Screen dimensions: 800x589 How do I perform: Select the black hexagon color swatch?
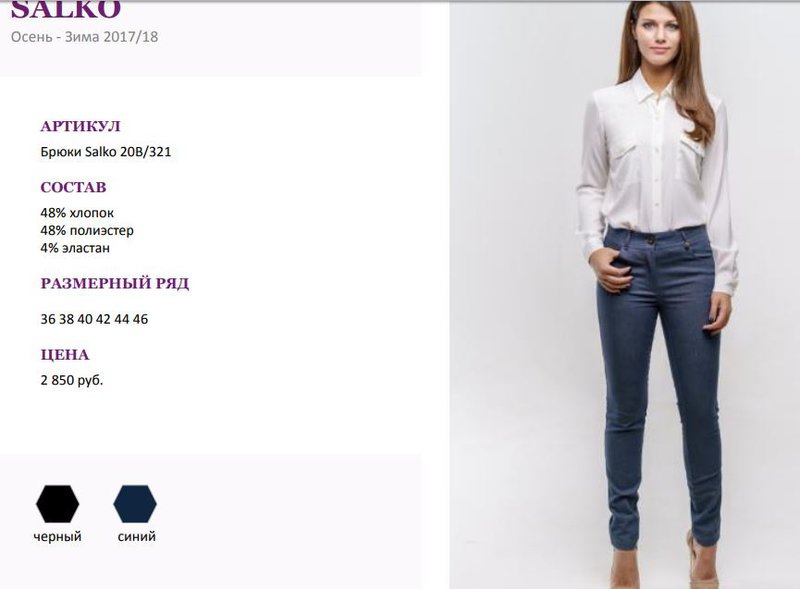(x=58, y=504)
